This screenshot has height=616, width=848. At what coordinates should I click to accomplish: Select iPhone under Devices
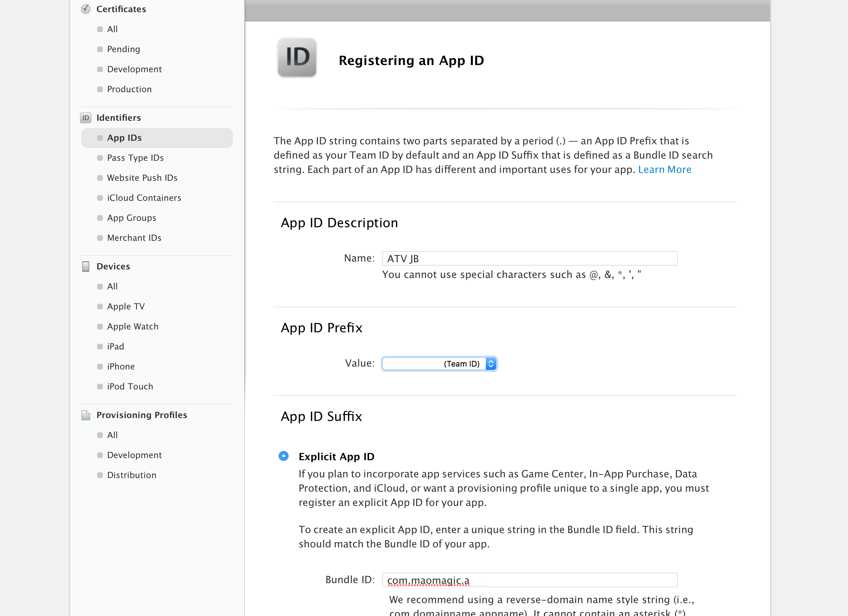pyautogui.click(x=121, y=367)
